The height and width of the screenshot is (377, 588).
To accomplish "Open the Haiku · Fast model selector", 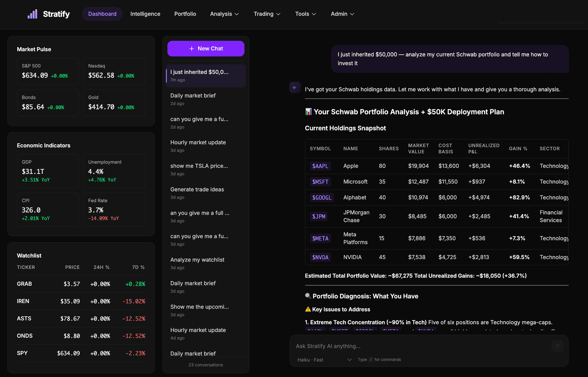I will [x=323, y=360].
